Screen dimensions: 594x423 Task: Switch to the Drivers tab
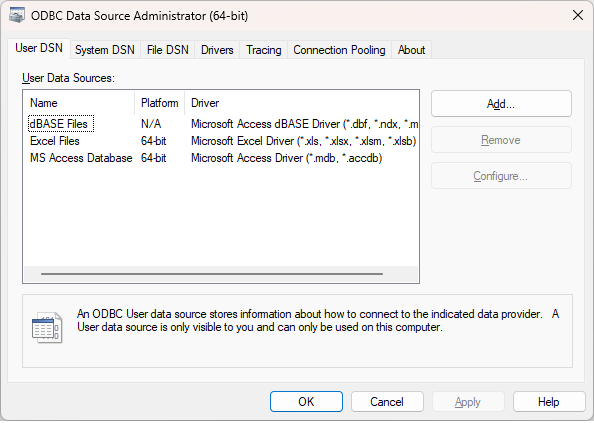(217, 50)
